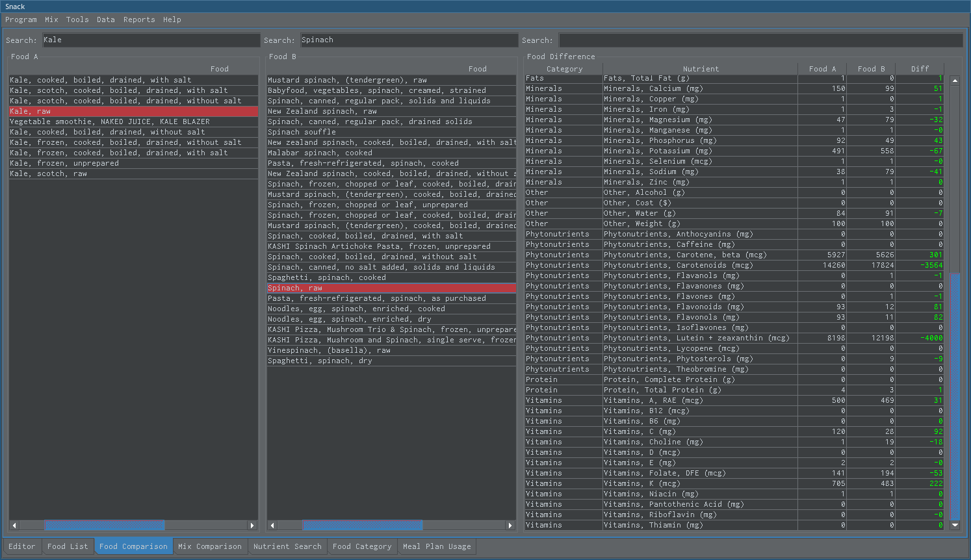Click 'Vitamins, Thiamin (mg)' nutrient row
The image size is (971, 560).
click(734, 526)
